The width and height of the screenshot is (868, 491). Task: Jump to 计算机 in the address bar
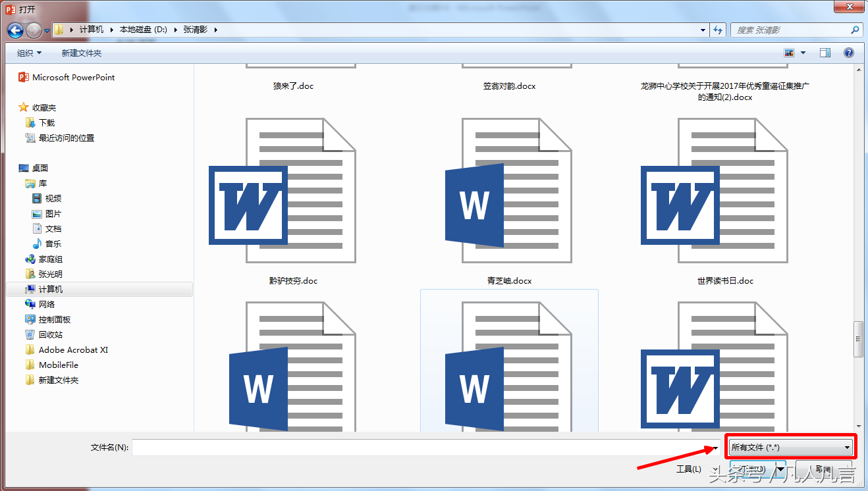point(92,30)
